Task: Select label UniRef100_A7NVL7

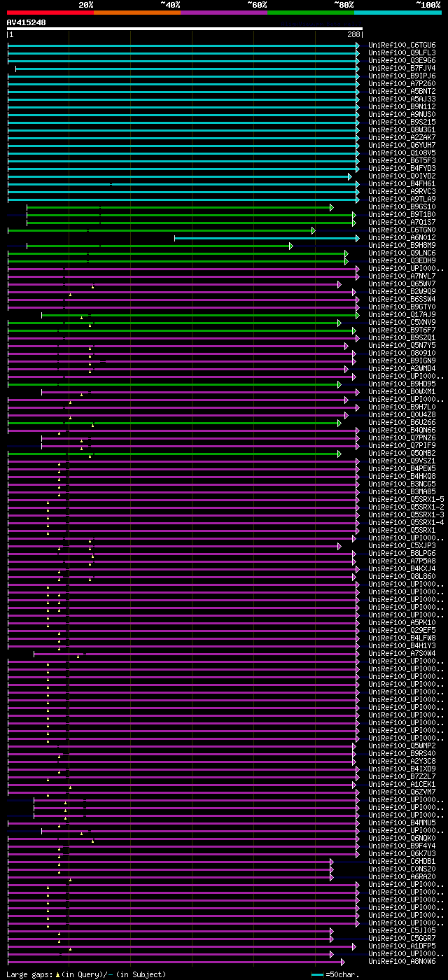Action: click(x=402, y=276)
